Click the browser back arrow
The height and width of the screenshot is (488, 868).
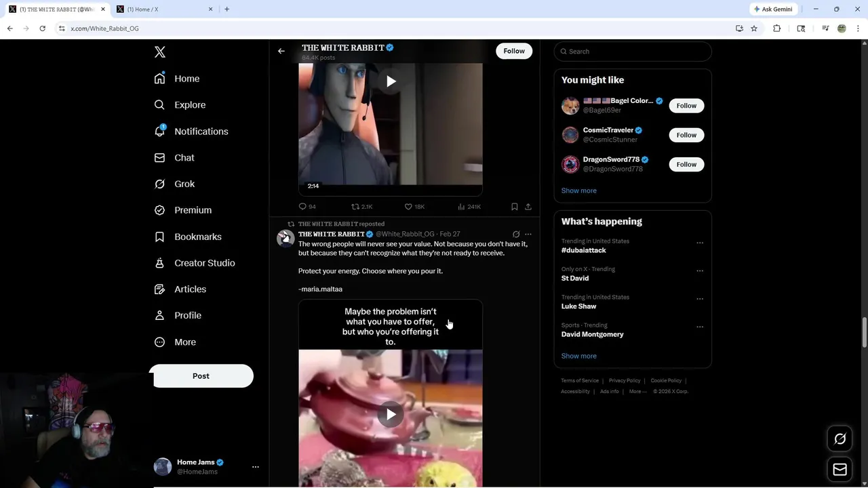[x=9, y=28]
